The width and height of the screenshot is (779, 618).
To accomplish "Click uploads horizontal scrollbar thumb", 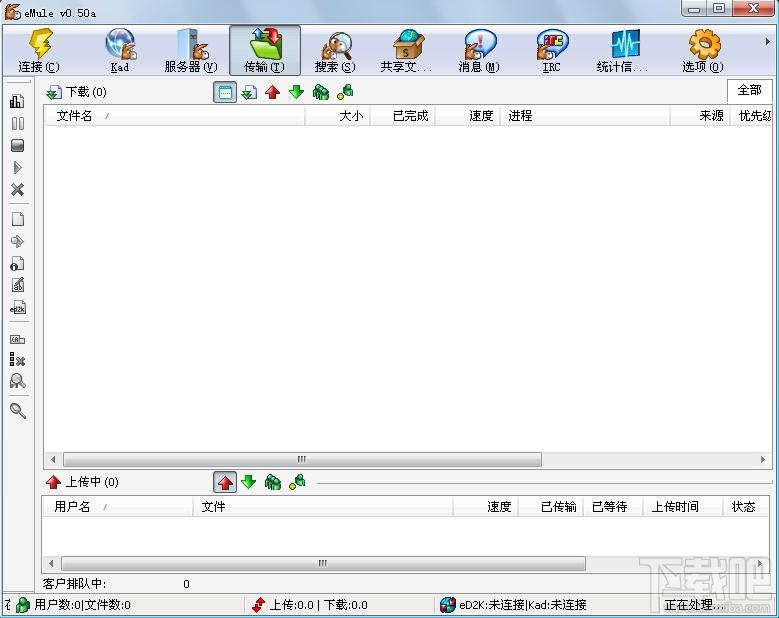I will click(x=323, y=563).
